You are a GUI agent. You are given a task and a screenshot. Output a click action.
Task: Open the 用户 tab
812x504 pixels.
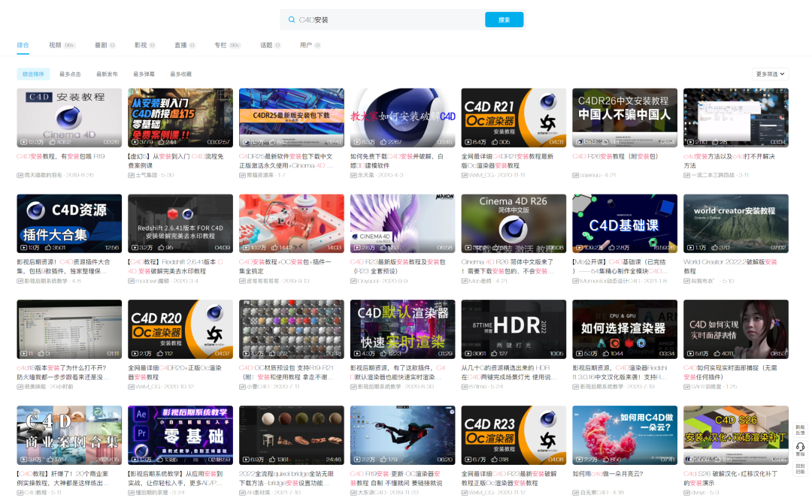click(311, 45)
